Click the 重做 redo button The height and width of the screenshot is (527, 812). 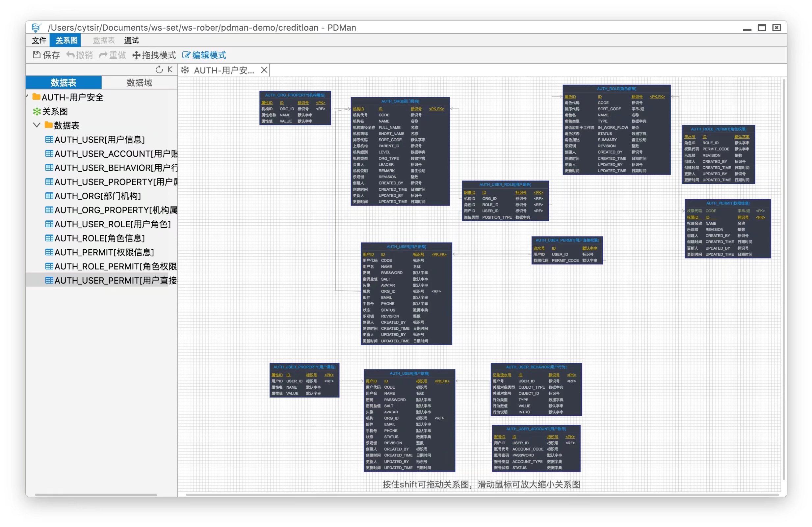113,55
